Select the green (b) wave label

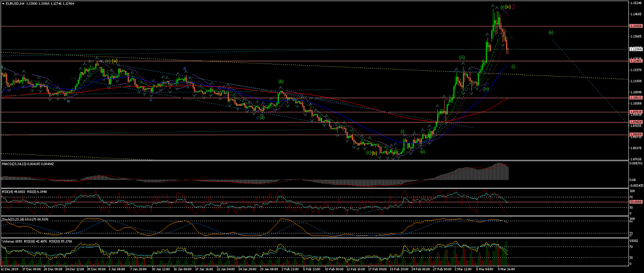[x=281, y=82]
